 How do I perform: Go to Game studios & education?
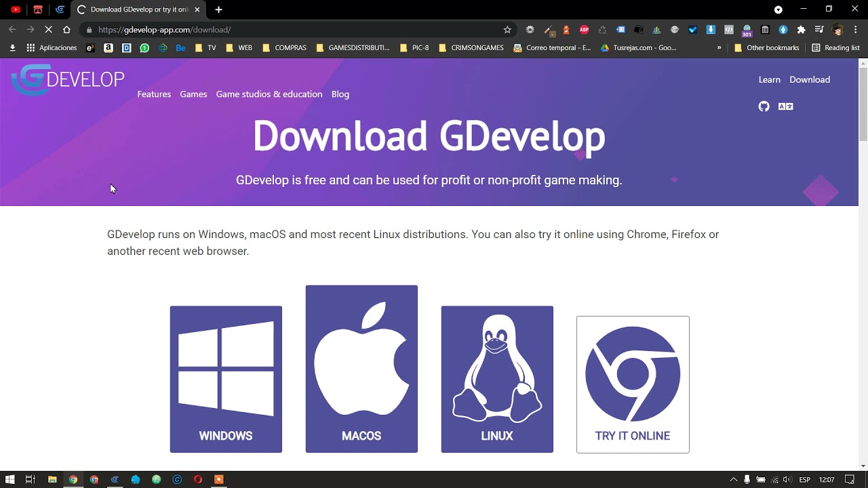pyautogui.click(x=269, y=94)
